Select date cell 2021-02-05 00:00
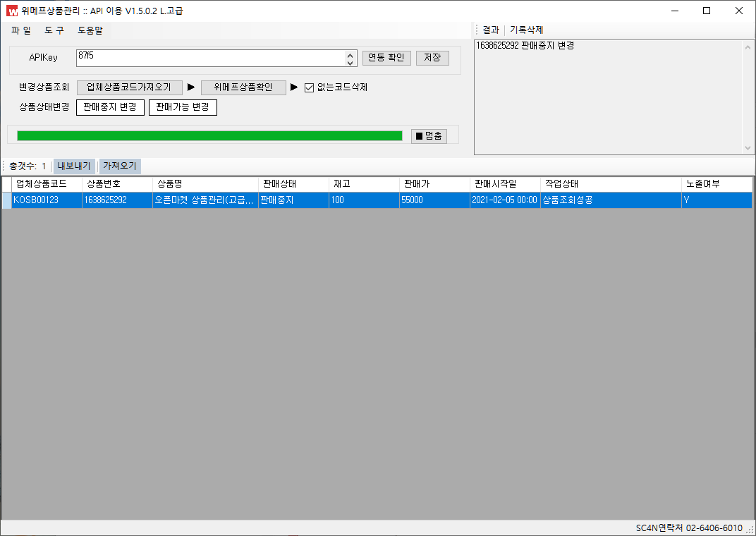756x536 pixels. pyautogui.click(x=505, y=200)
